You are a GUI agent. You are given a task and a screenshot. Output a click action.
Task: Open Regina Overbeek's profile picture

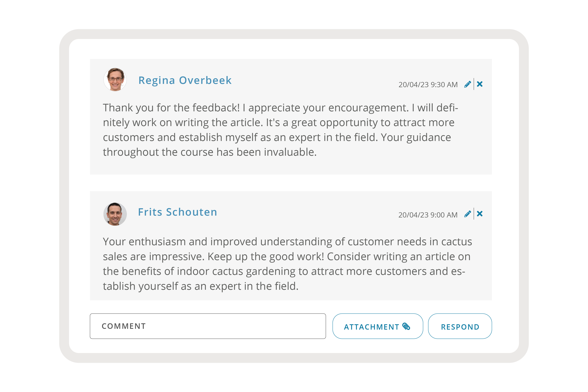pyautogui.click(x=115, y=80)
